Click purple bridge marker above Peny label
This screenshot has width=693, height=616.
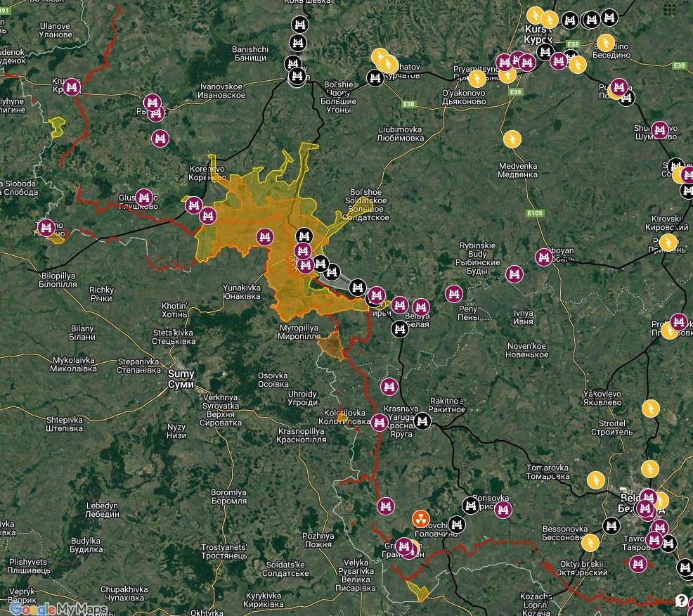point(454,294)
